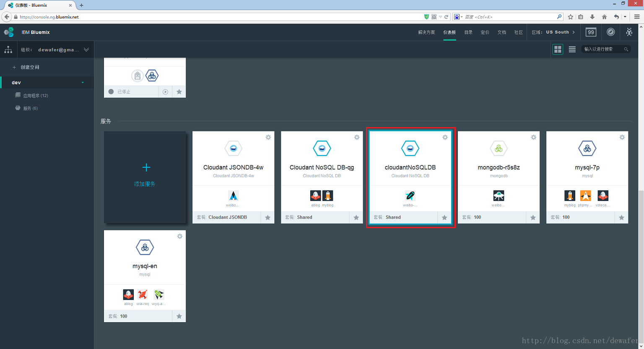
Task: Star the Cloudant NoSQL DB-qg service
Action: (x=356, y=217)
